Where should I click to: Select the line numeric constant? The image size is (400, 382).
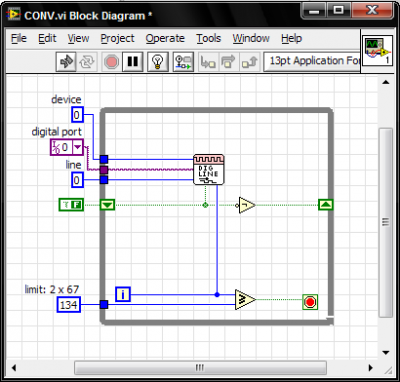tap(77, 180)
